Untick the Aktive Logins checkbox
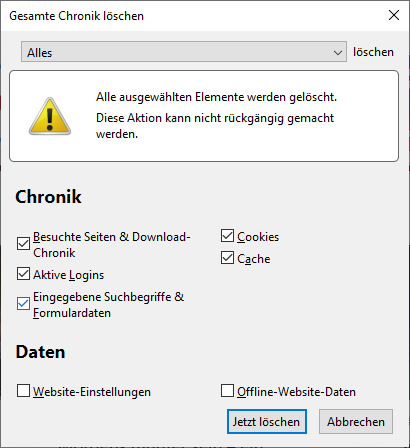Screen dimensions: 410x448 point(23,274)
